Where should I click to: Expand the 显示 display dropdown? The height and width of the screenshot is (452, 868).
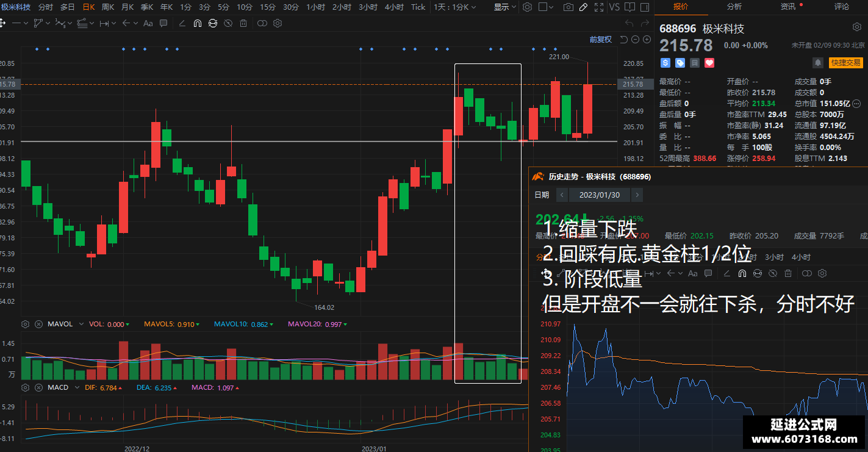[x=505, y=7]
